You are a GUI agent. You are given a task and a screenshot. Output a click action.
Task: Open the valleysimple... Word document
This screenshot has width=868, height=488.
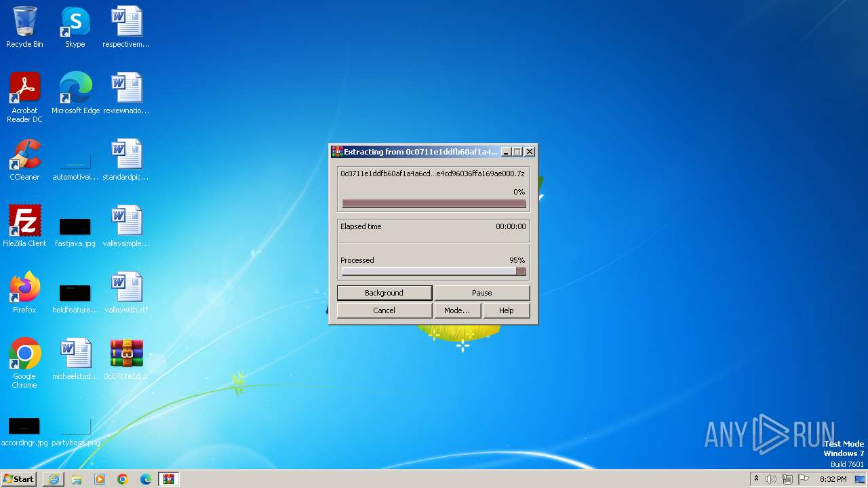(126, 227)
